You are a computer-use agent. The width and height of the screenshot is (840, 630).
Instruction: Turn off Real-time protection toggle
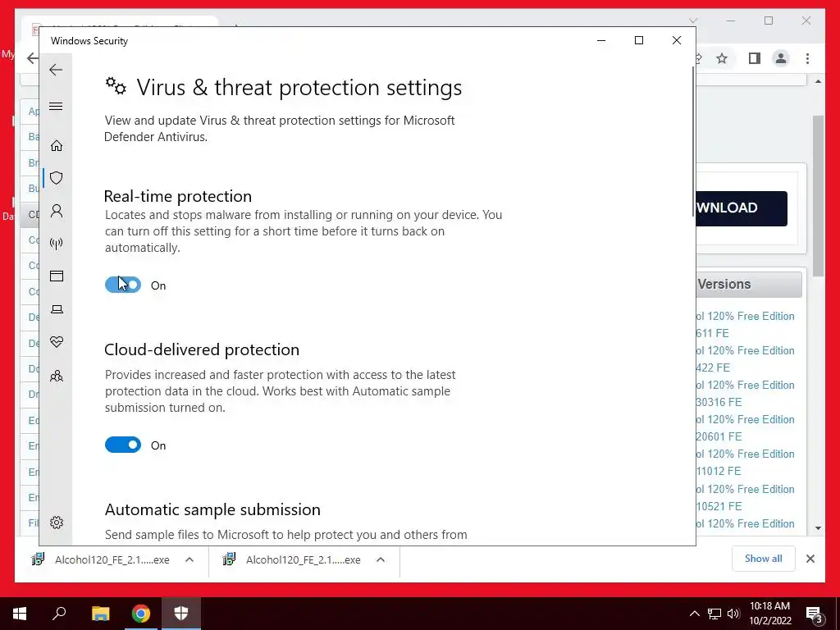(x=123, y=285)
